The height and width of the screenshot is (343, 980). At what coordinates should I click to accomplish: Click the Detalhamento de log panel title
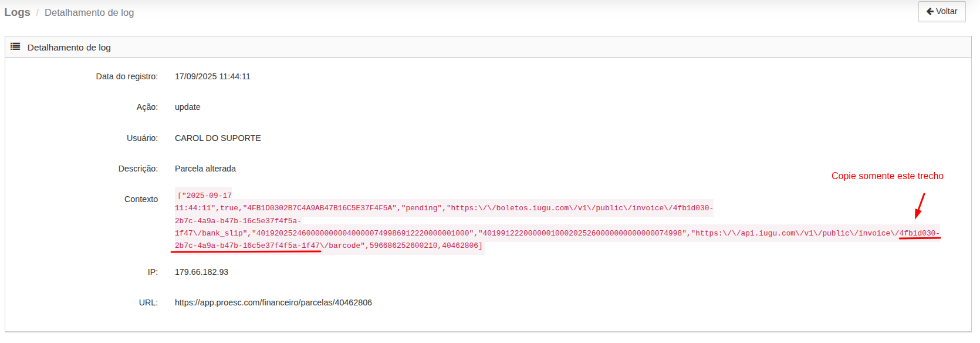[x=69, y=48]
